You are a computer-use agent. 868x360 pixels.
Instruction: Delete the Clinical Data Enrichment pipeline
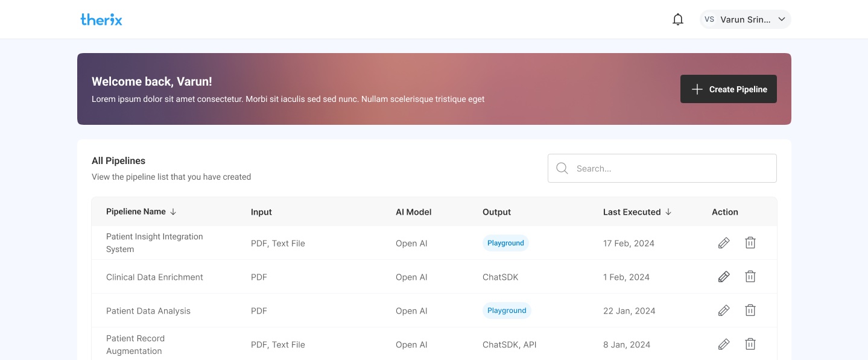[x=750, y=277]
